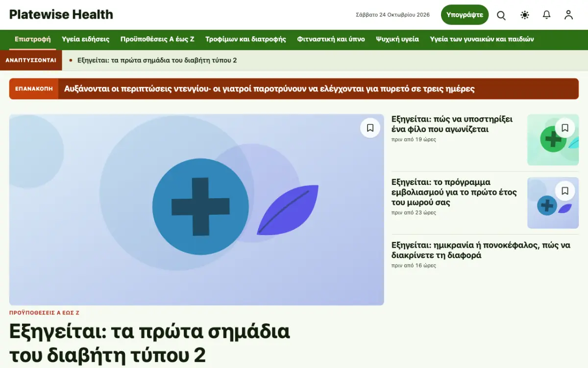Go to the Platewise Health homepage logo
Viewport: 588px width, 368px height.
(61, 15)
